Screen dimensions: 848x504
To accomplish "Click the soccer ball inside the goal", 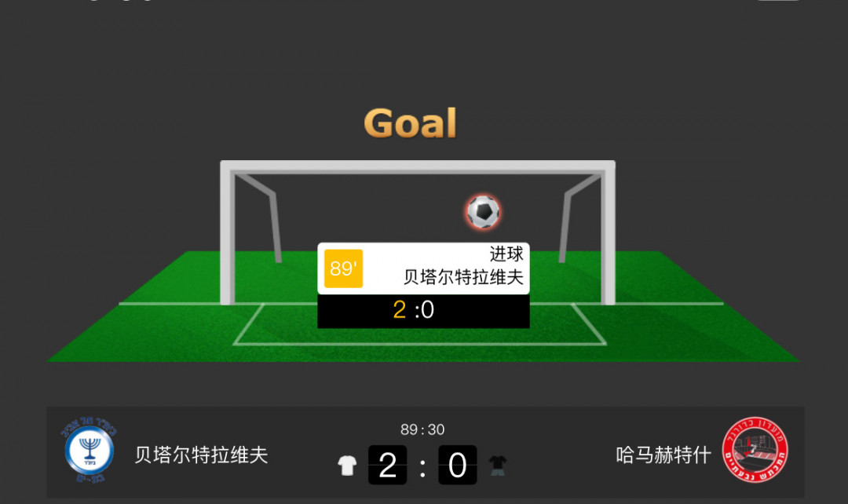I will click(483, 211).
